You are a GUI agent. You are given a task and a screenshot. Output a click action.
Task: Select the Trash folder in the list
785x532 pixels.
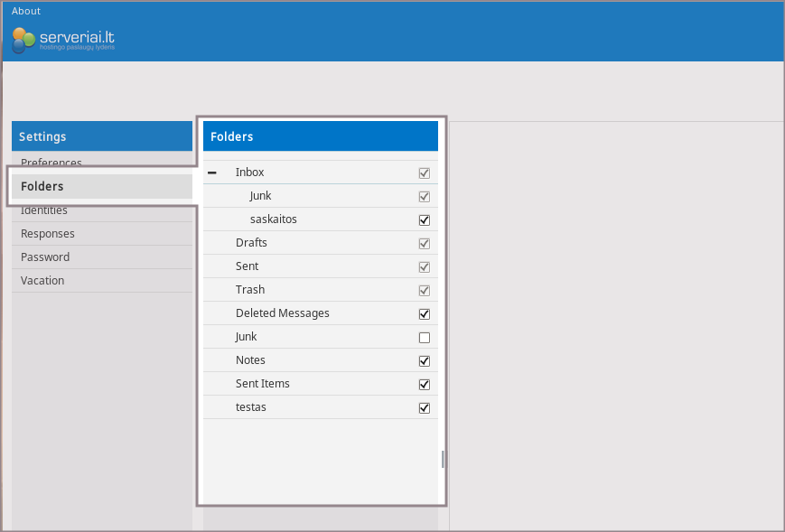point(250,290)
